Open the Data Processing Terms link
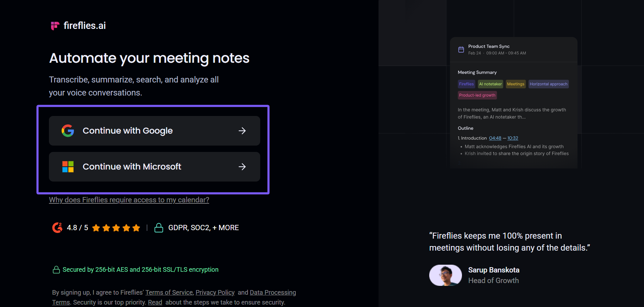Viewport: 644px width, 307px height. tap(273, 293)
